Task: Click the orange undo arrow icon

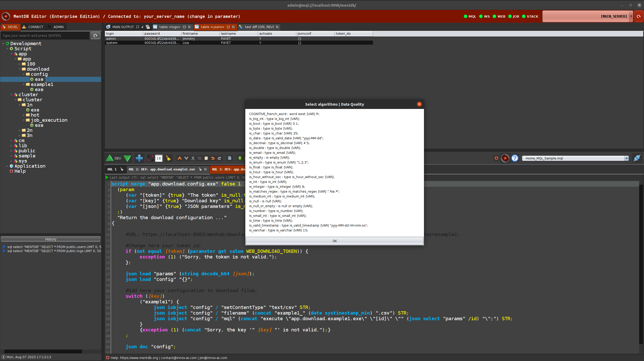Action: point(213,158)
